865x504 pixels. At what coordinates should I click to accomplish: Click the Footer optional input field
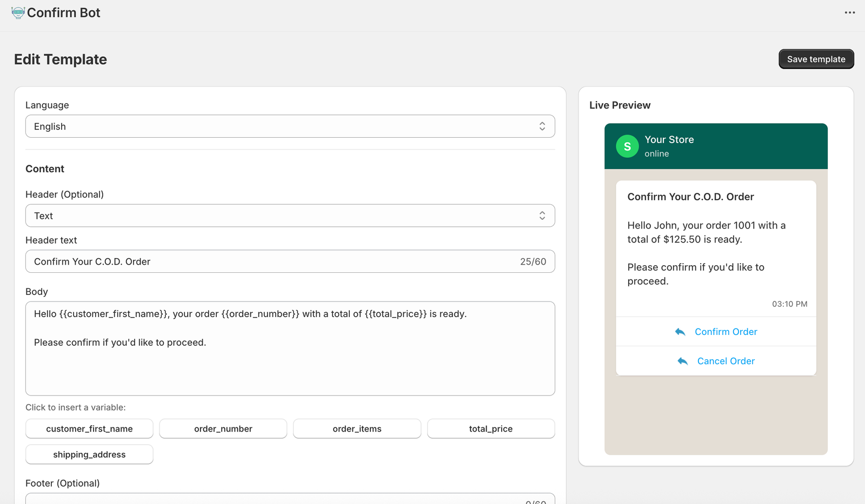270,499
